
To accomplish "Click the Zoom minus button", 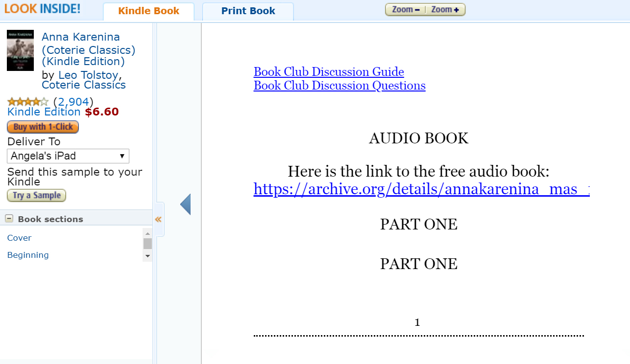I will (x=406, y=10).
